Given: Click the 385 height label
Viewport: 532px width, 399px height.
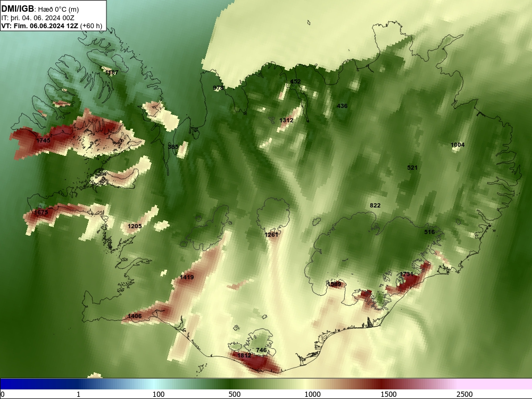Looking at the screenshot, I should [x=173, y=147].
